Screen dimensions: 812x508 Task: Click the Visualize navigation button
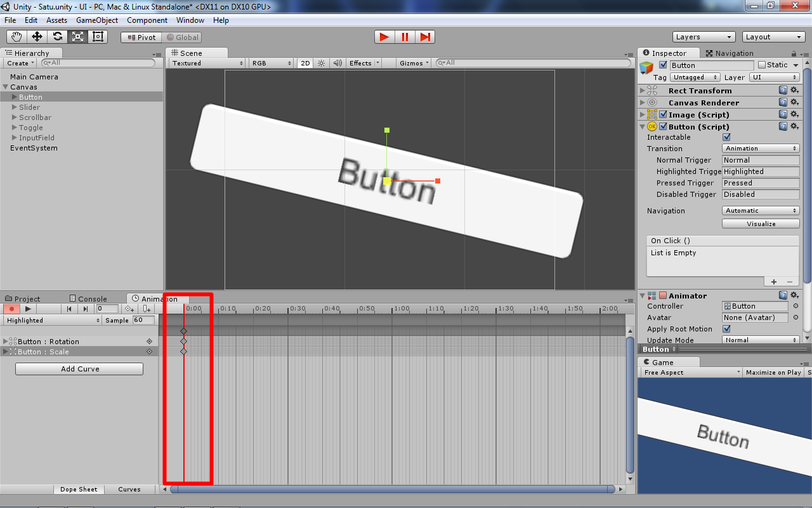[x=760, y=223]
